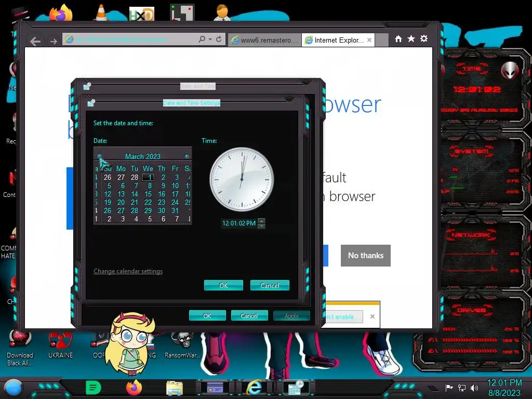Select March 1 in the calendar
532x399 pixels.
tap(148, 177)
